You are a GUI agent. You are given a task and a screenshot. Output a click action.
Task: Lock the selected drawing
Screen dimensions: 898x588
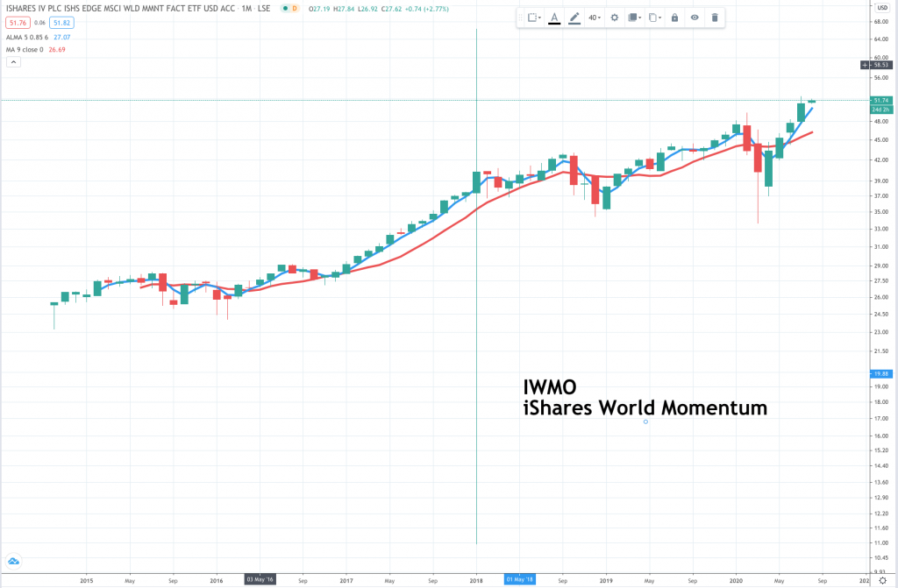pos(674,18)
